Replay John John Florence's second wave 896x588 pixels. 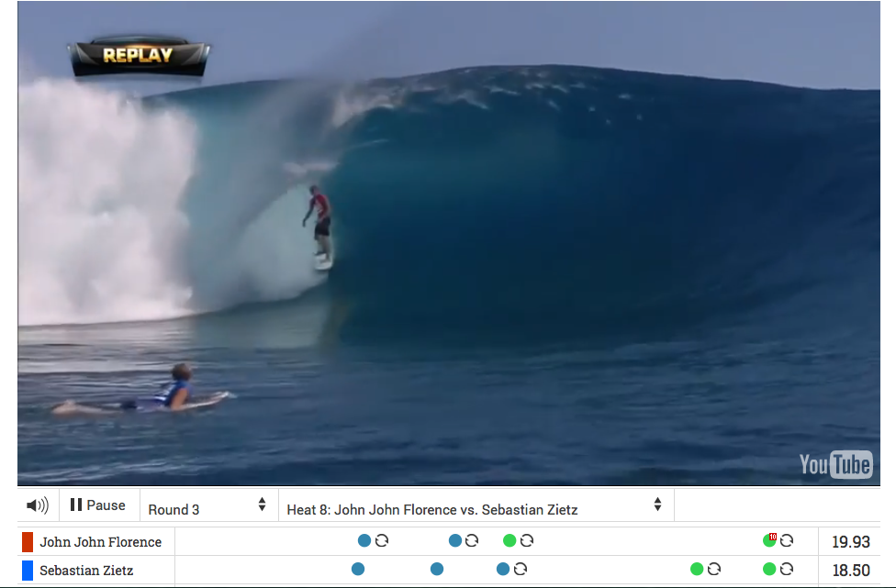click(472, 540)
